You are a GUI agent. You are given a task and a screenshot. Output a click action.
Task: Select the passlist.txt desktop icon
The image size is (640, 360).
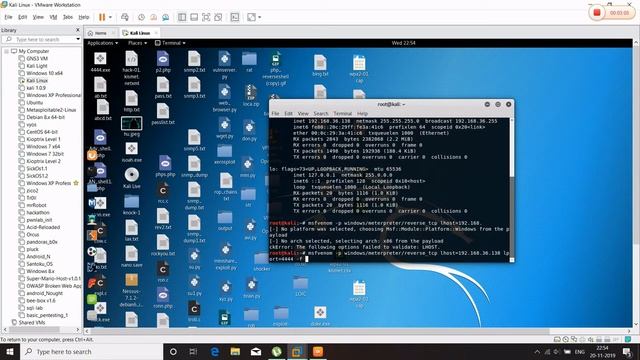163,114
